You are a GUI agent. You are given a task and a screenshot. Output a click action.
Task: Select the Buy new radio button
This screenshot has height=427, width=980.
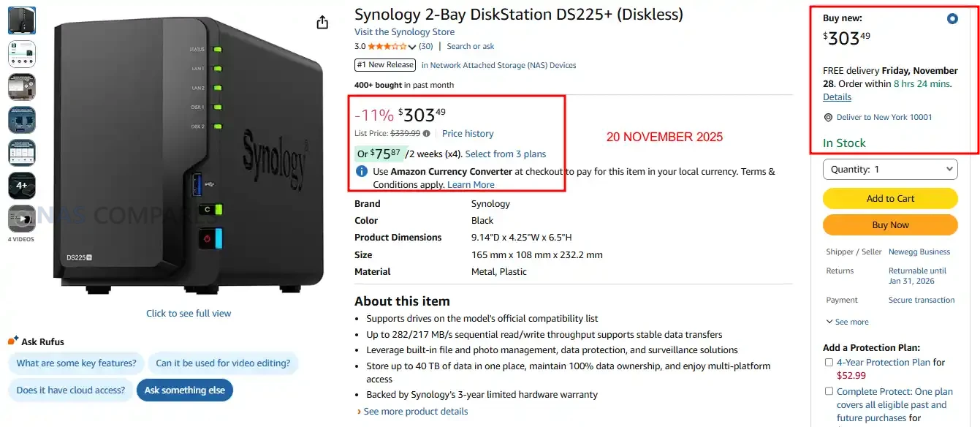(x=952, y=19)
